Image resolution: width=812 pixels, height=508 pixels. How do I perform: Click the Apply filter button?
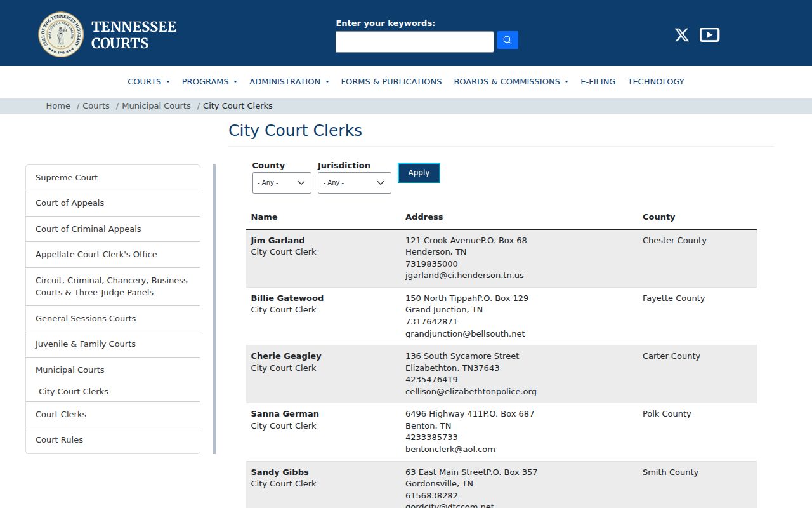tap(419, 173)
